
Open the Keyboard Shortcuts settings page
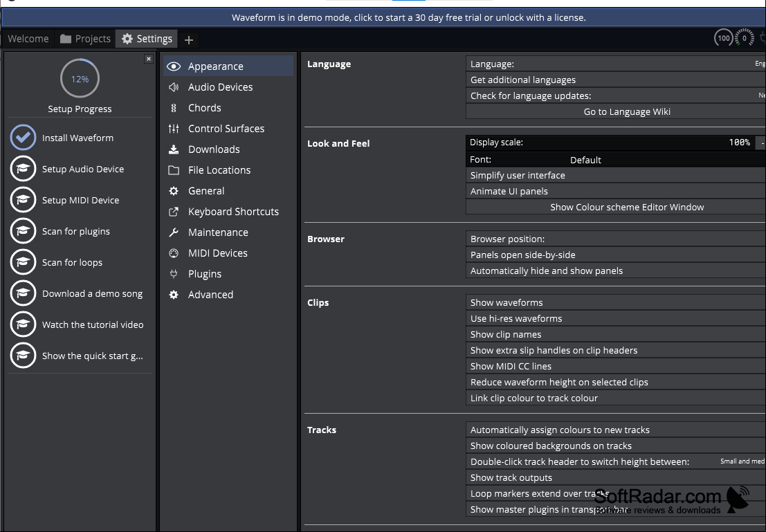228,212
